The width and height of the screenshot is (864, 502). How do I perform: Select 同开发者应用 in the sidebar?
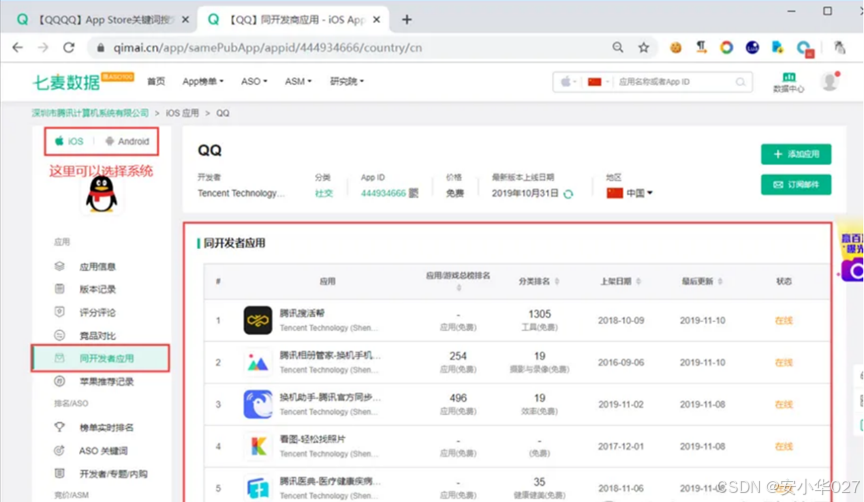tap(100, 358)
